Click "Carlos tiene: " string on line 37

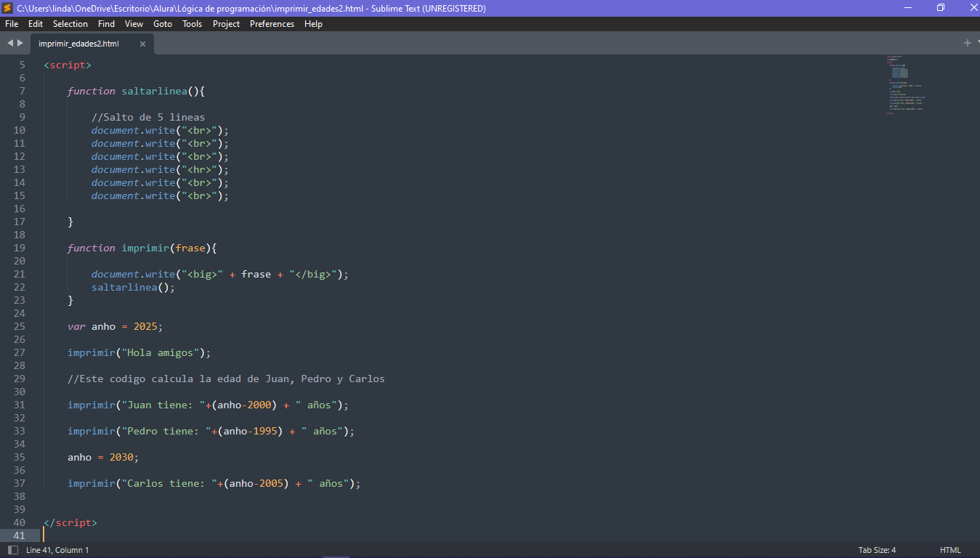click(169, 483)
